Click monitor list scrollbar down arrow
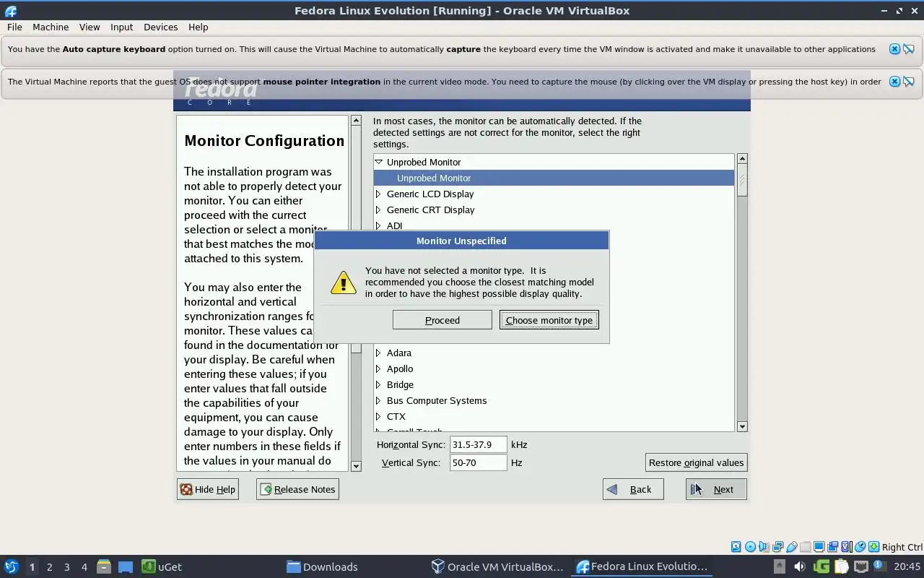The image size is (924, 578). (x=742, y=426)
